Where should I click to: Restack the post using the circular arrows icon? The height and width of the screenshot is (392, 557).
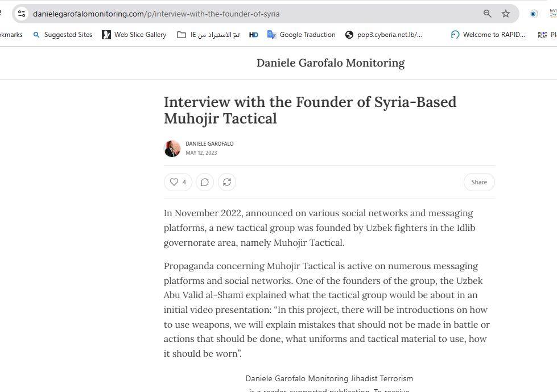pyautogui.click(x=227, y=182)
